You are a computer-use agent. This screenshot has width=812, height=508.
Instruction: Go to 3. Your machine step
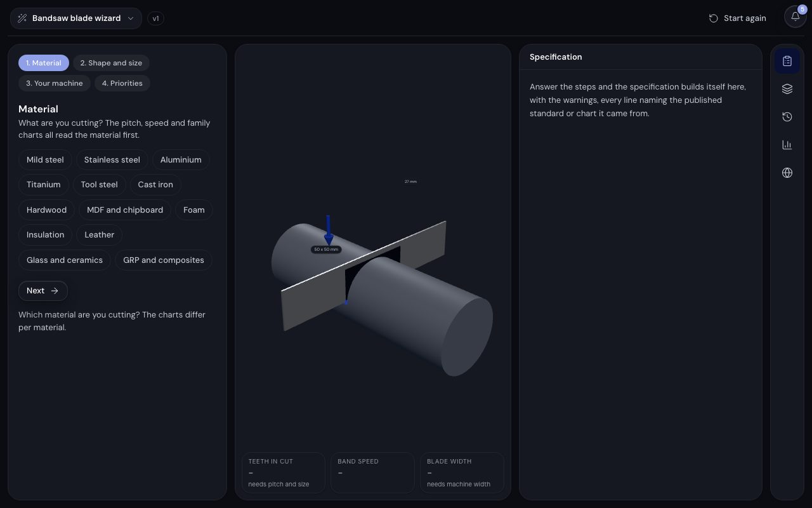tap(55, 83)
